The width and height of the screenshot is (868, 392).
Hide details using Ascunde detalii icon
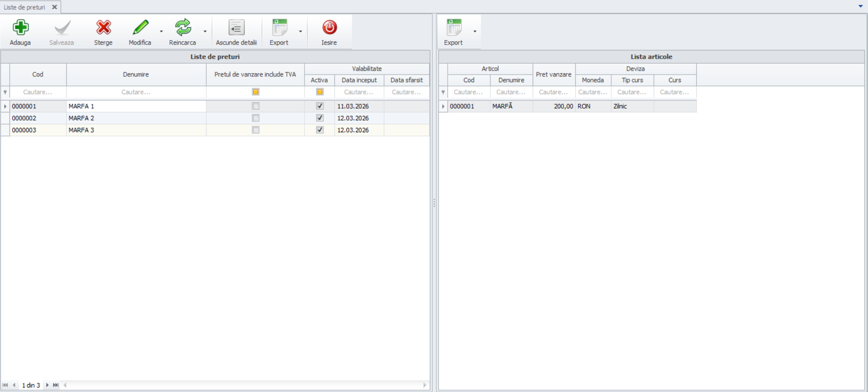pyautogui.click(x=236, y=28)
